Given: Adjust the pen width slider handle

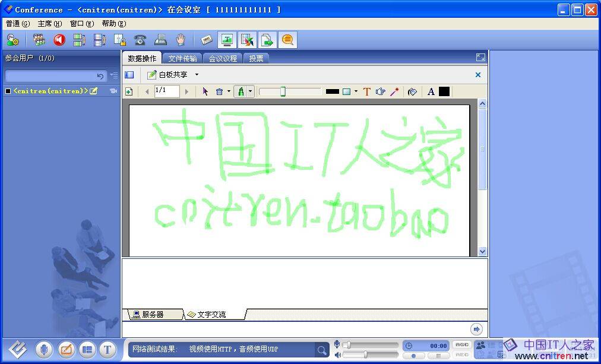Looking at the screenshot, I should [x=283, y=91].
